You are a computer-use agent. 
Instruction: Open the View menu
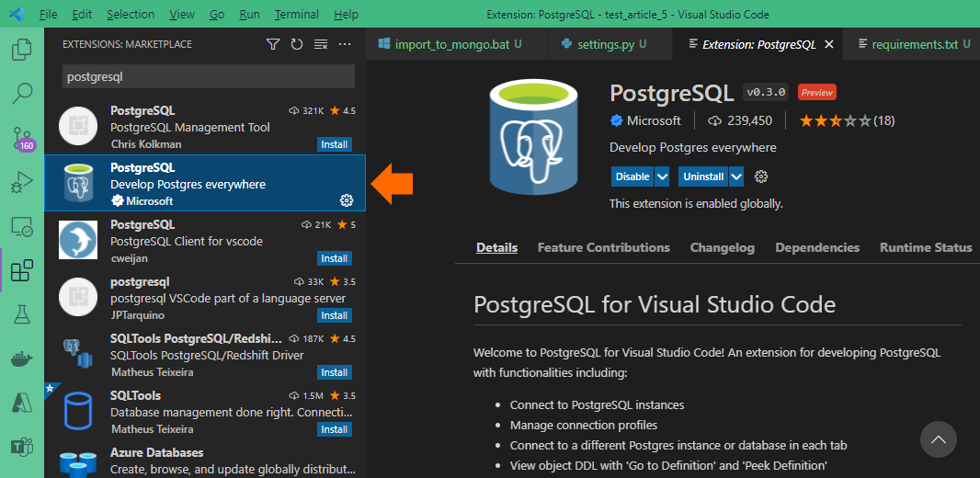click(x=182, y=14)
